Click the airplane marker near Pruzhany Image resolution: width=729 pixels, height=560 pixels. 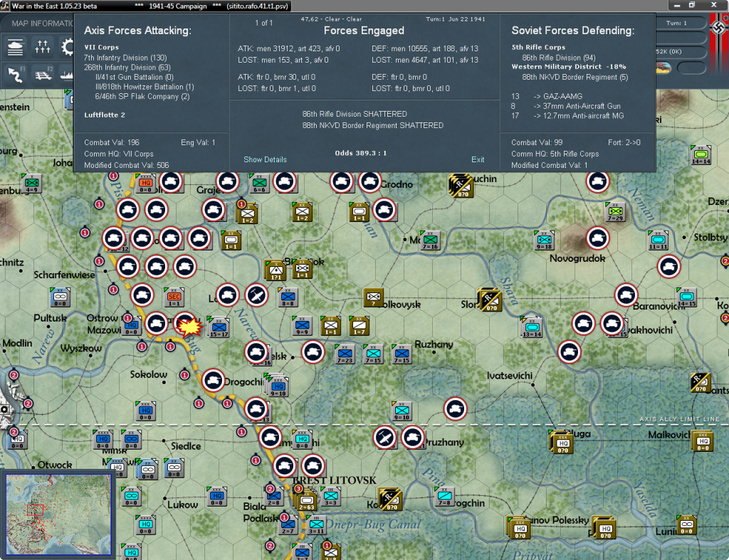pyautogui.click(x=384, y=438)
